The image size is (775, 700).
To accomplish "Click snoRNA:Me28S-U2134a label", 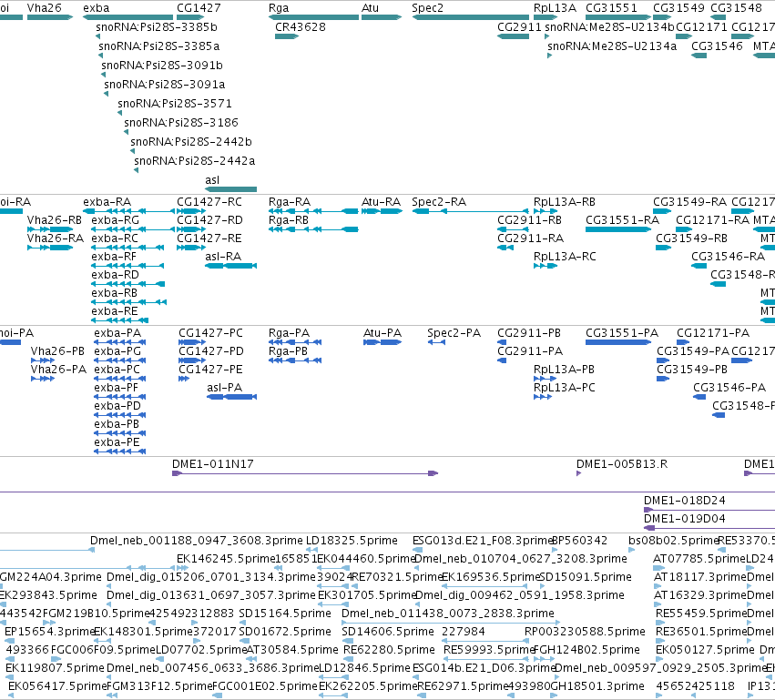I will click(612, 46).
